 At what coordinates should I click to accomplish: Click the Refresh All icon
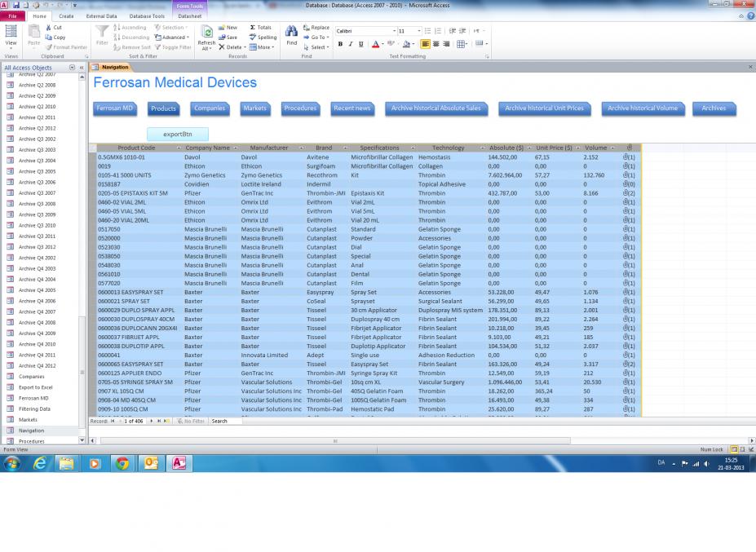(207, 33)
